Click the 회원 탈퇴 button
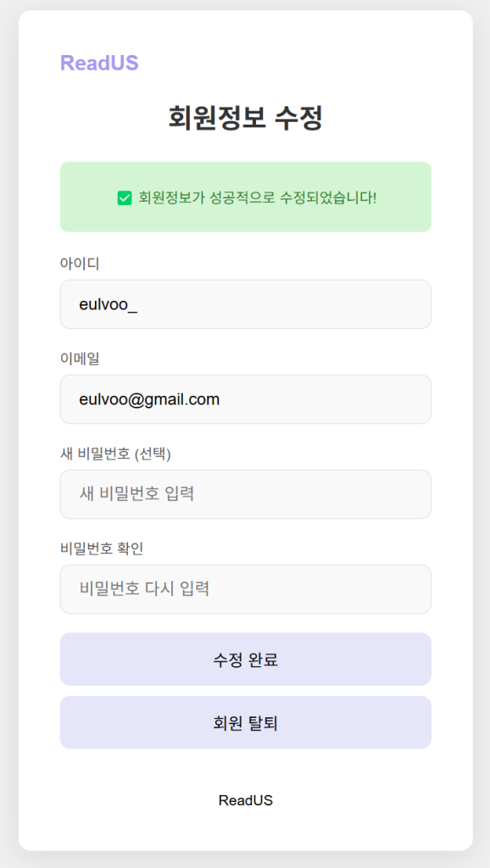 coord(245,722)
